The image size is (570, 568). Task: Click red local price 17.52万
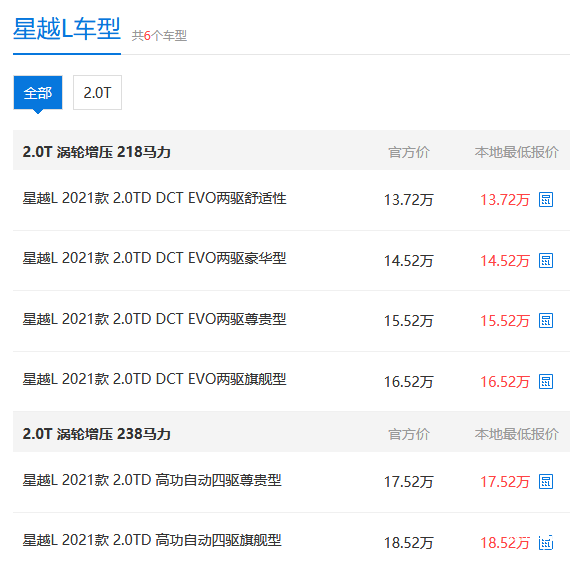[505, 482]
